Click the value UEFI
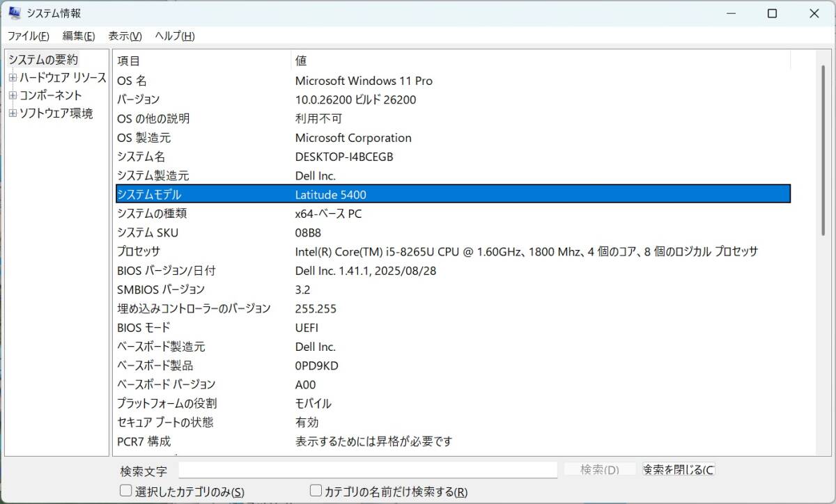The image size is (836, 504). (307, 327)
